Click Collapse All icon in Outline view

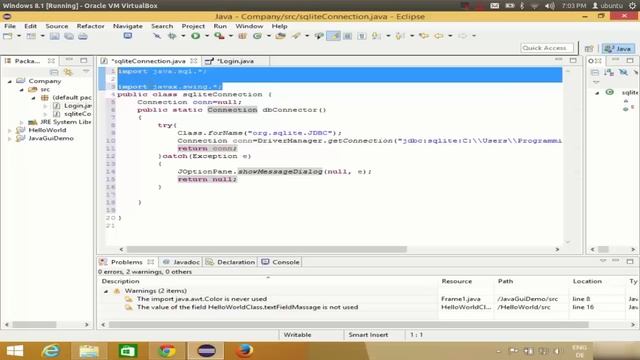(595, 72)
